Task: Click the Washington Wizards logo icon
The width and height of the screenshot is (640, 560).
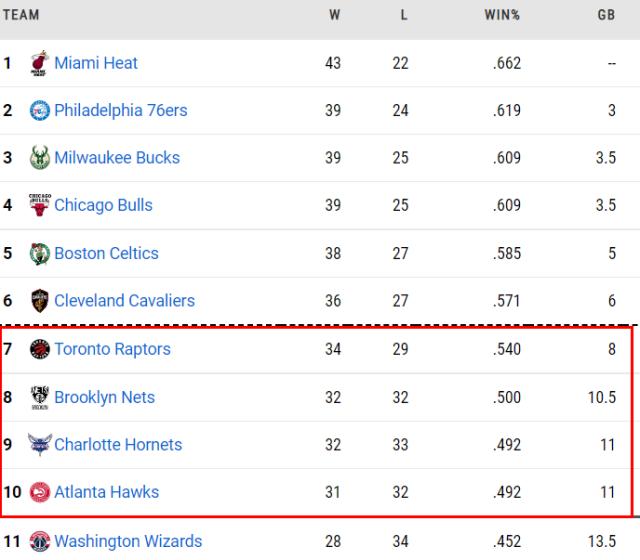Action: [40, 541]
